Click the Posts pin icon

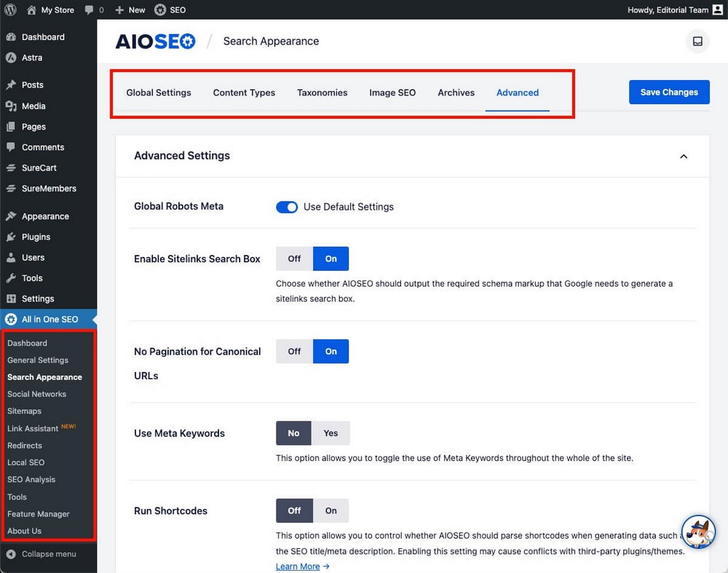(11, 85)
